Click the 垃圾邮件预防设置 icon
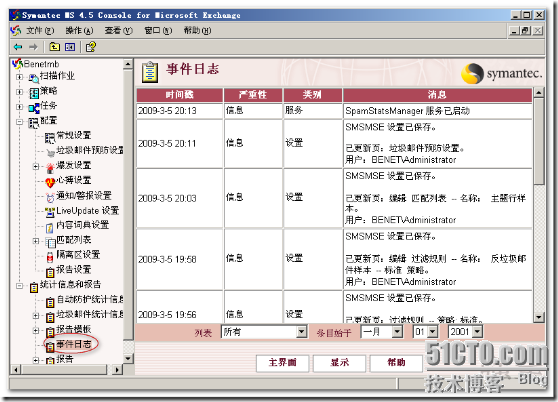This screenshot has height=402, width=558. click(51, 153)
